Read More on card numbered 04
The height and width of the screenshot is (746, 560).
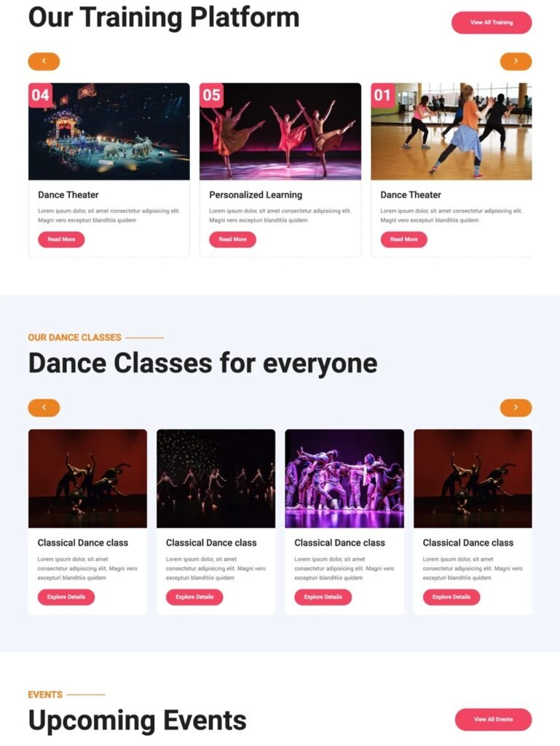61,239
